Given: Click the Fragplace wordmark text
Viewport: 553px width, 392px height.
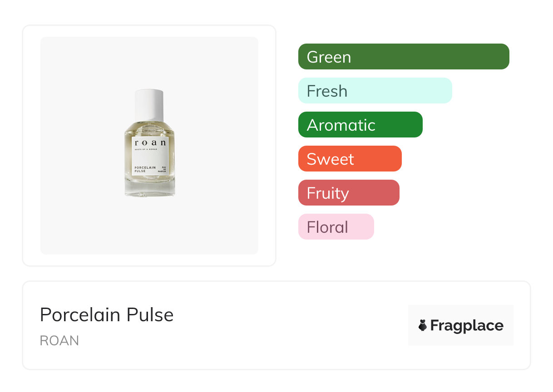Looking at the screenshot, I should tap(466, 326).
